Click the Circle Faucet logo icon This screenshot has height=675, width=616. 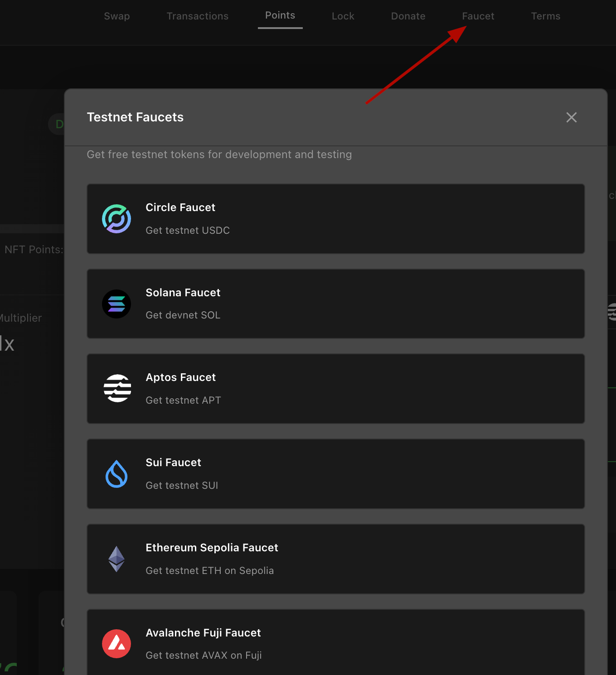pyautogui.click(x=116, y=219)
